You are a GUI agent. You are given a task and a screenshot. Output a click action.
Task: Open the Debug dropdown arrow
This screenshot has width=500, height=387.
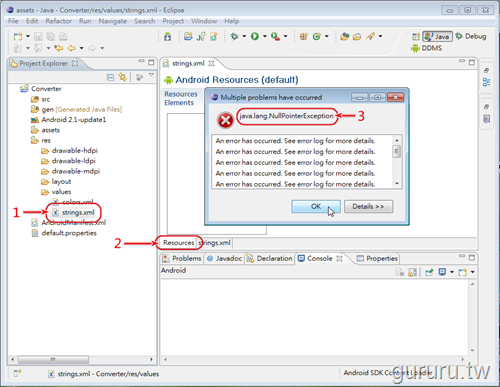(x=244, y=36)
